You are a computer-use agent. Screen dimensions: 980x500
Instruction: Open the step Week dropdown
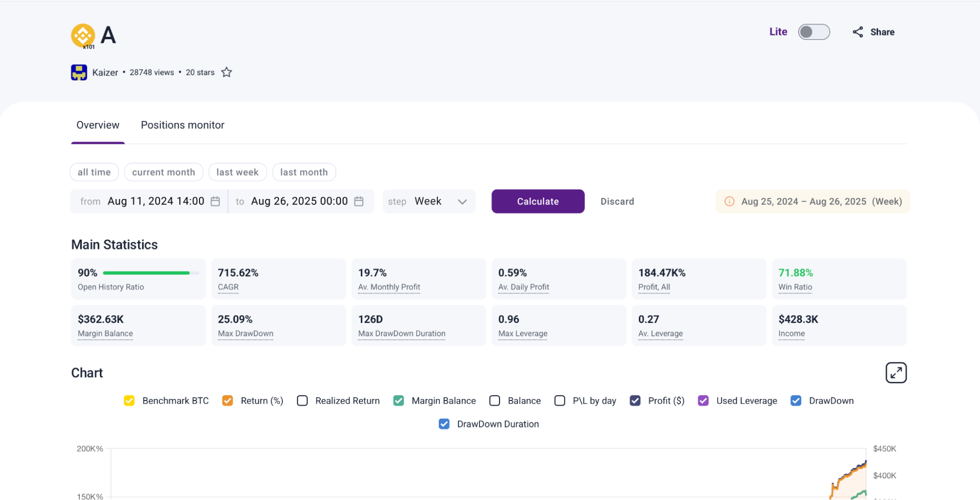(x=429, y=201)
